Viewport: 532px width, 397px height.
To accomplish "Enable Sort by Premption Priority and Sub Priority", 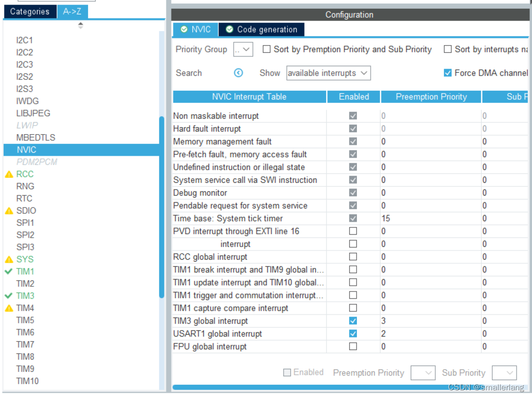I will (x=267, y=50).
